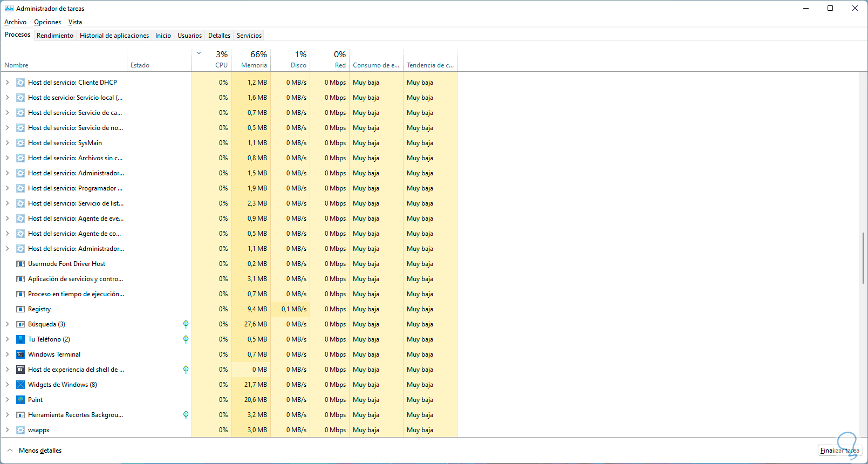
Task: Open the Vista menu
Action: (75, 22)
